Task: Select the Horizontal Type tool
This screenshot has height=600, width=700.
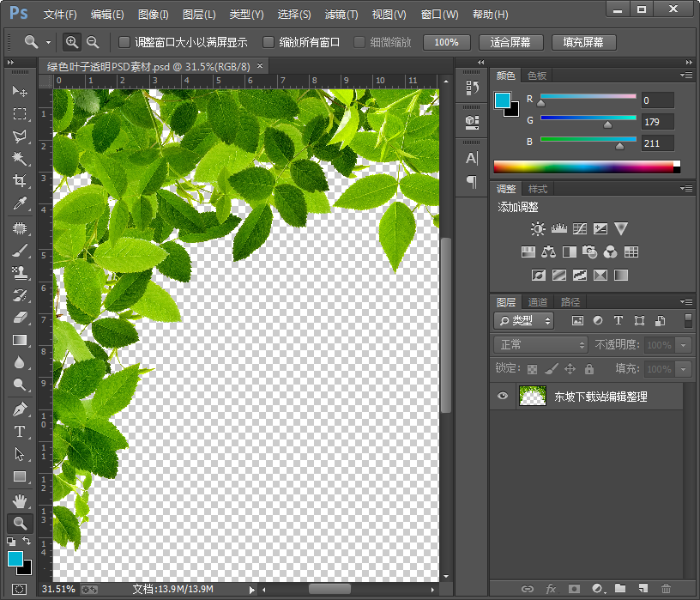Action: click(20, 432)
